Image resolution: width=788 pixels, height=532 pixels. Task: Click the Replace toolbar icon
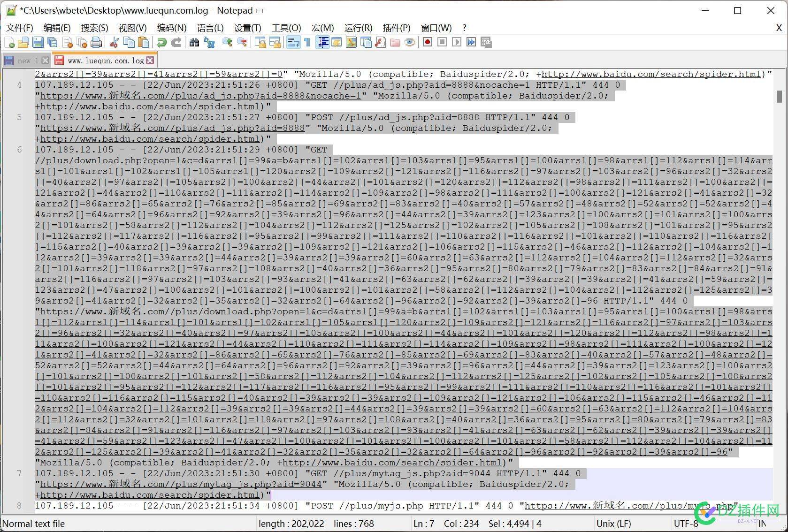click(x=209, y=43)
